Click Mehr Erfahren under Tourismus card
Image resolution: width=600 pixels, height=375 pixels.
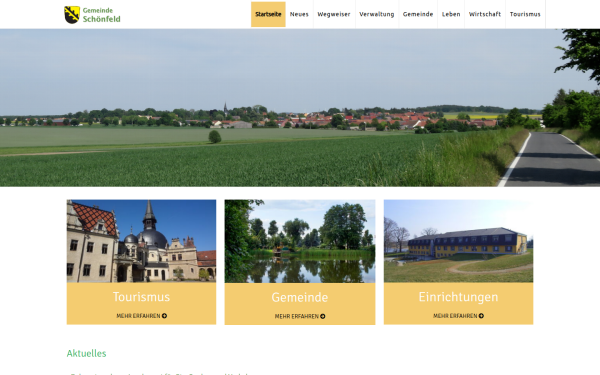tap(142, 316)
